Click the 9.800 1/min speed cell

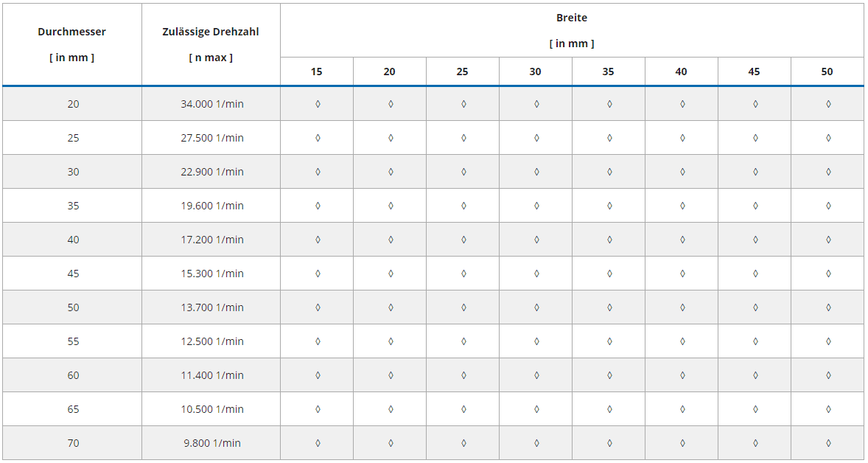tap(212, 443)
